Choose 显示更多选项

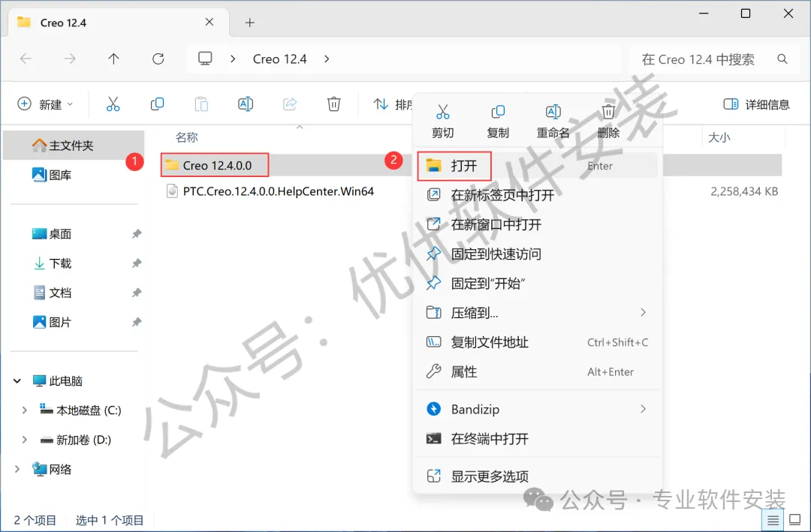[x=538, y=476]
